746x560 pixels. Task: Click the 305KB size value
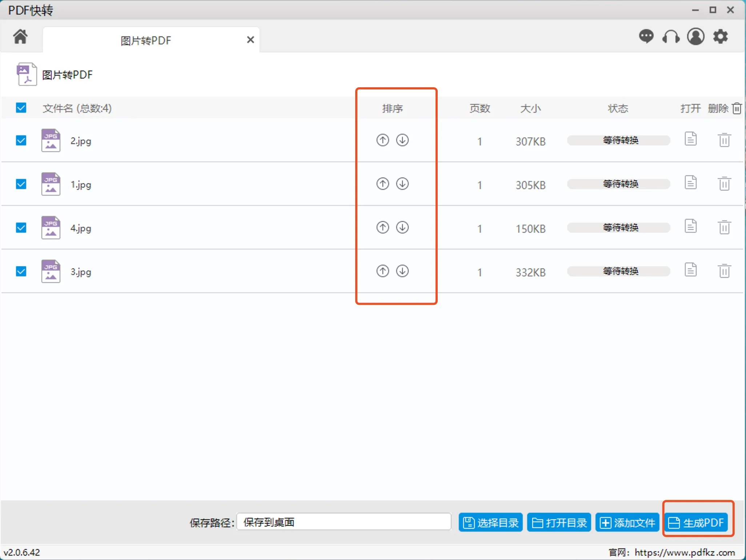(530, 185)
